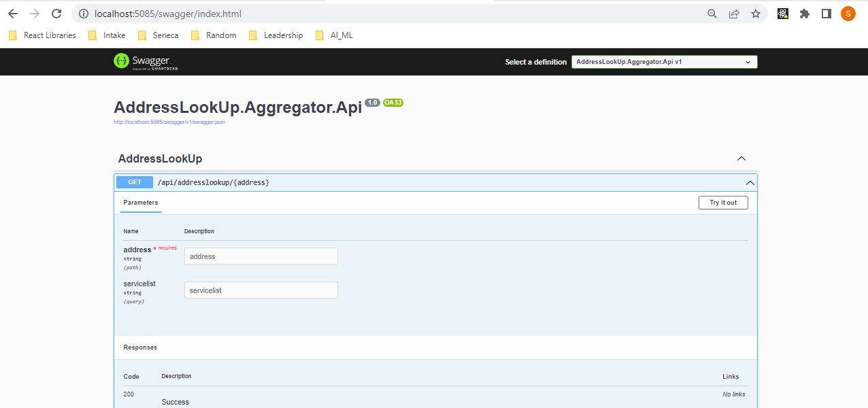Viewport: 868px width, 408px height.
Task: Toggle the browser side panel icon
Action: [827, 14]
